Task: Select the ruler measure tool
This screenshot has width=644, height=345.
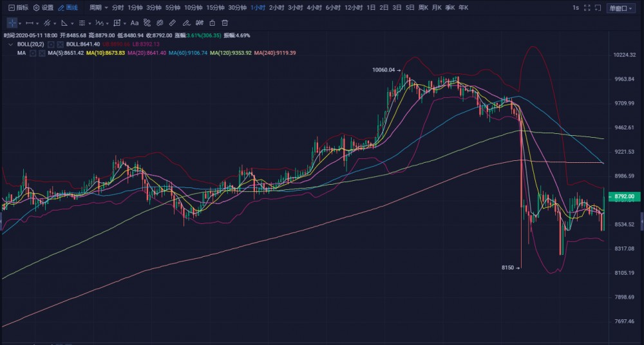Action: (x=172, y=23)
